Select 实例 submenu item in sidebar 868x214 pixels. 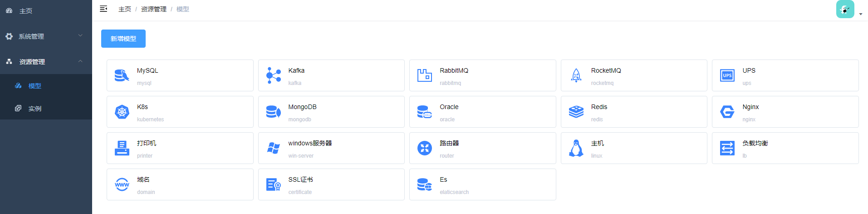click(x=46, y=109)
